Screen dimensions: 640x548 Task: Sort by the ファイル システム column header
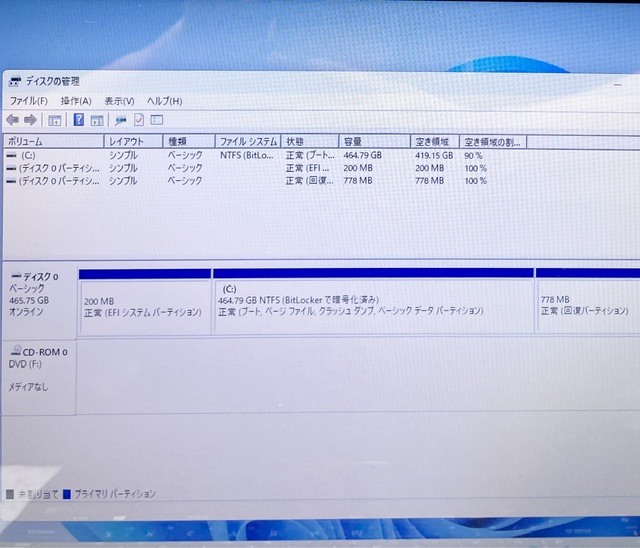(248, 142)
